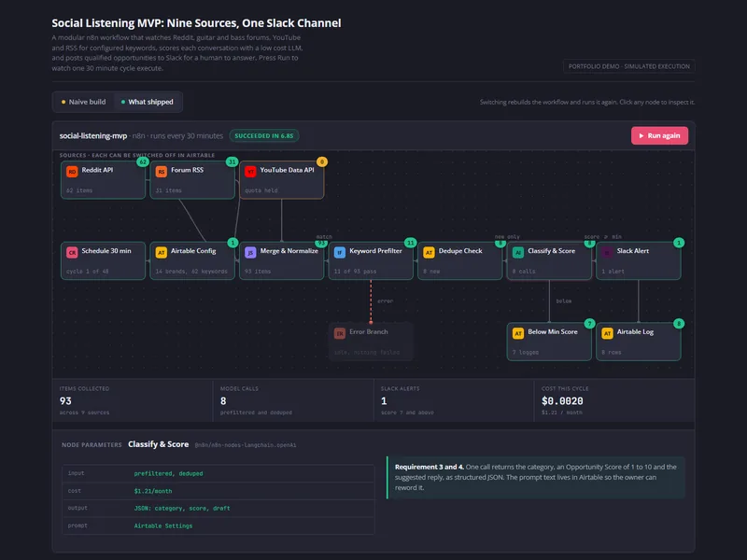Click the SUCCEEDED IN 6.8S status pill
Image resolution: width=747 pixels, height=560 pixels.
click(x=264, y=135)
